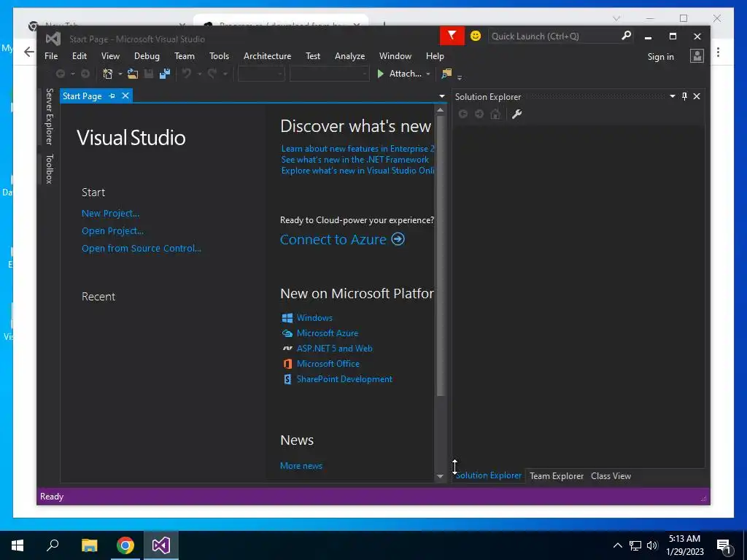This screenshot has width=747, height=560.
Task: Click the Save toolbar icon
Action: (x=149, y=74)
